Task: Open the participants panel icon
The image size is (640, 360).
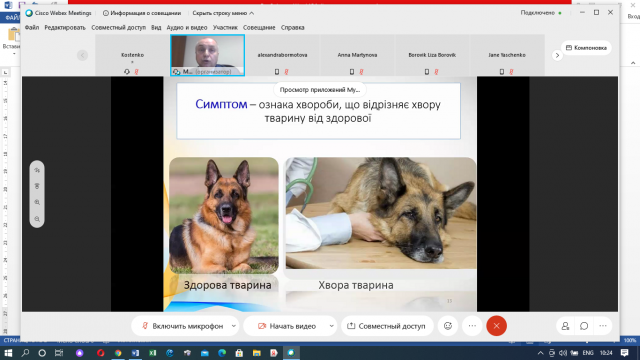Action: click(x=565, y=326)
